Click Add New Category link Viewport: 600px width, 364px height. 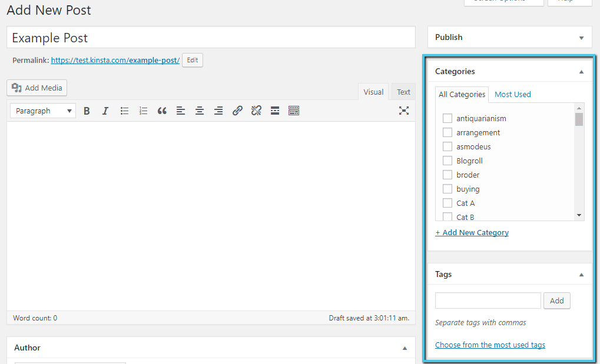point(472,232)
